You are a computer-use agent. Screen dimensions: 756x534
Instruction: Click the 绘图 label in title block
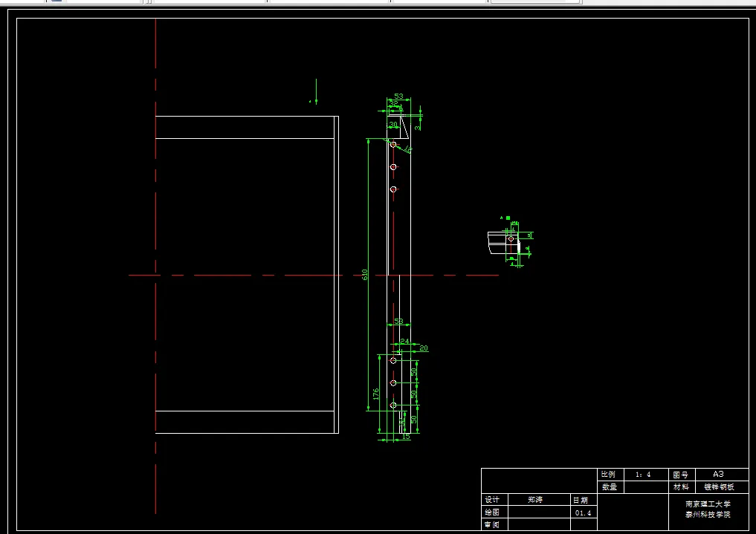(492, 512)
